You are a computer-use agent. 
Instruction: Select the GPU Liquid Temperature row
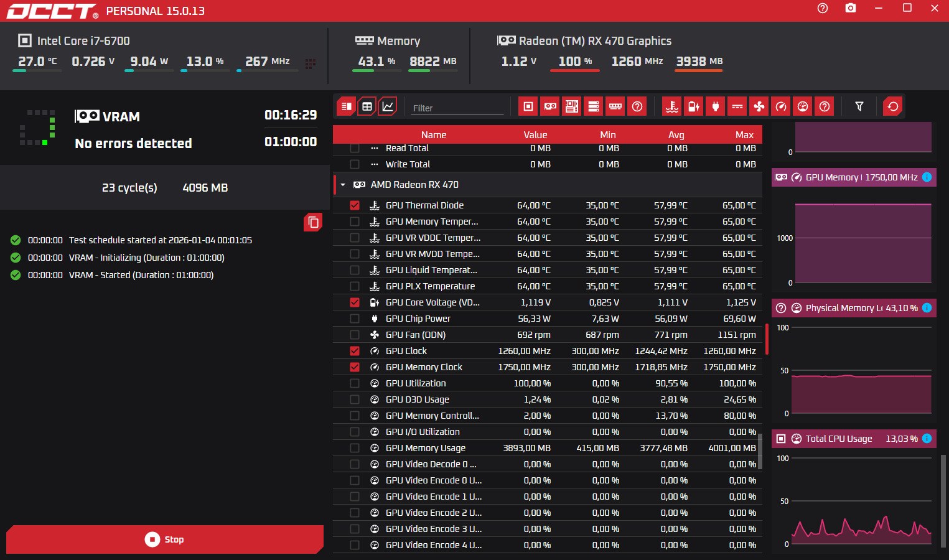pos(548,270)
